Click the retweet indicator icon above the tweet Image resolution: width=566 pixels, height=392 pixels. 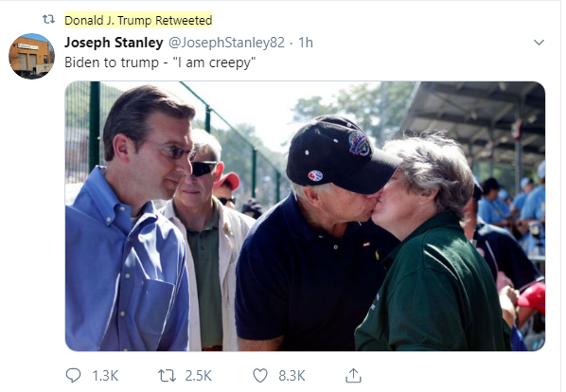coord(48,19)
